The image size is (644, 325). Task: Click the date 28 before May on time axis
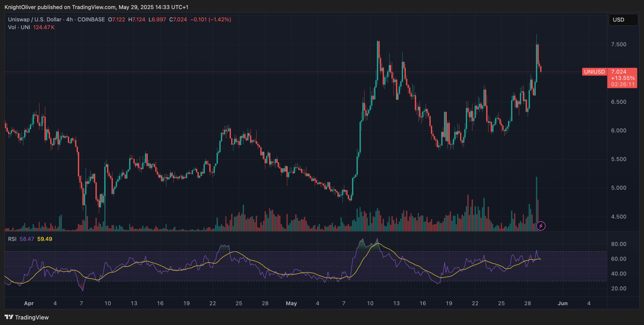265,303
